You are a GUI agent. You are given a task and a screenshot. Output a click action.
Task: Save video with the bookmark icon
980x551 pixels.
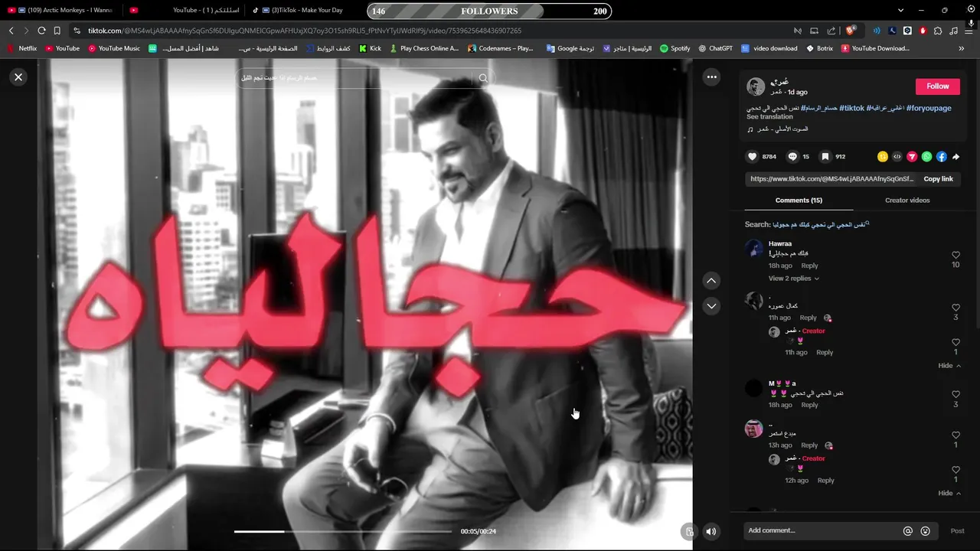825,157
